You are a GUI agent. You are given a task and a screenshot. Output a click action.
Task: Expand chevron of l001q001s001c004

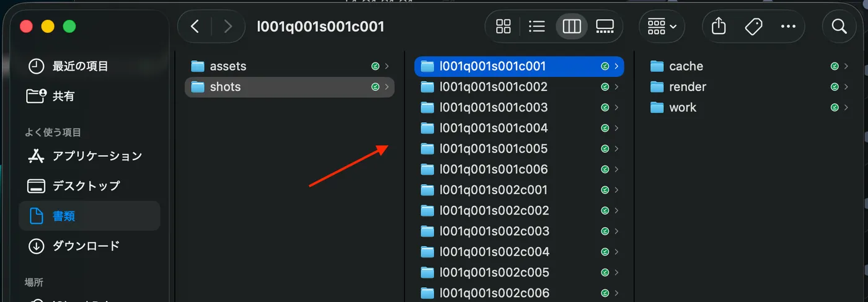616,128
